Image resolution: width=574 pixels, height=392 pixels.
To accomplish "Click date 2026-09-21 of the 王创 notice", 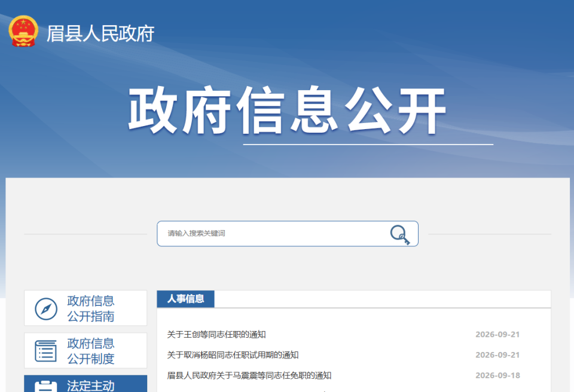I will [x=497, y=335].
